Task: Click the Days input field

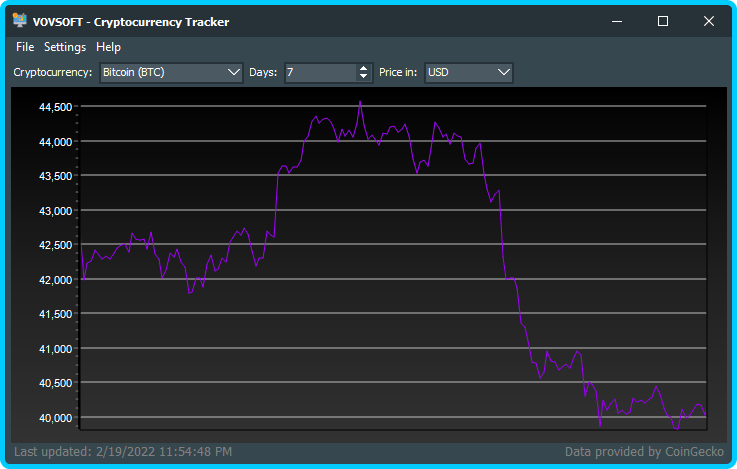Action: click(x=321, y=72)
